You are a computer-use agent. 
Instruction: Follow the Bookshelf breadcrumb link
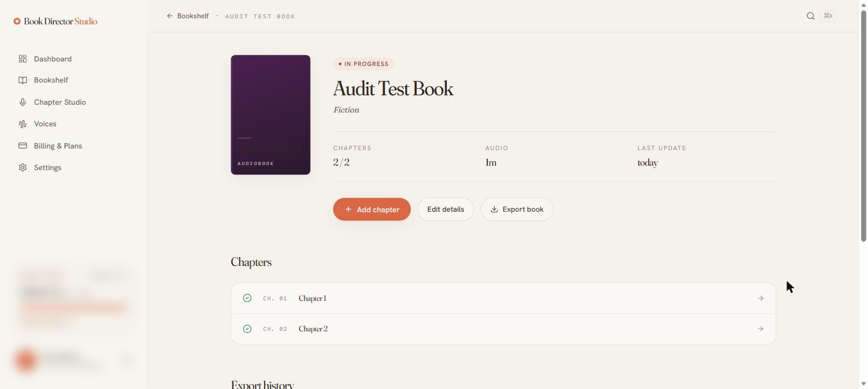(x=193, y=16)
